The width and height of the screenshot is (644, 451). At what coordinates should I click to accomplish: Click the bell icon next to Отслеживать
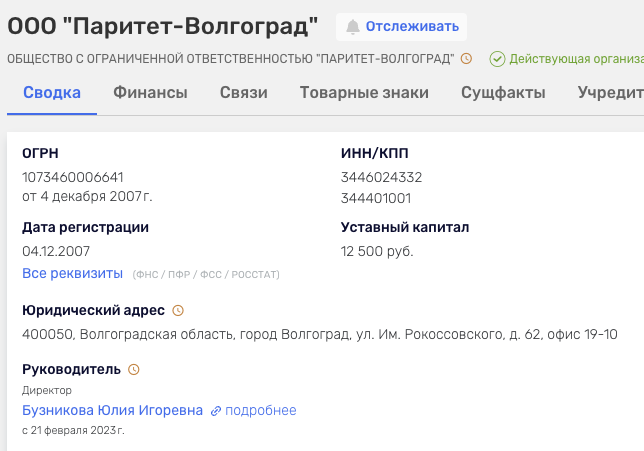click(x=352, y=27)
